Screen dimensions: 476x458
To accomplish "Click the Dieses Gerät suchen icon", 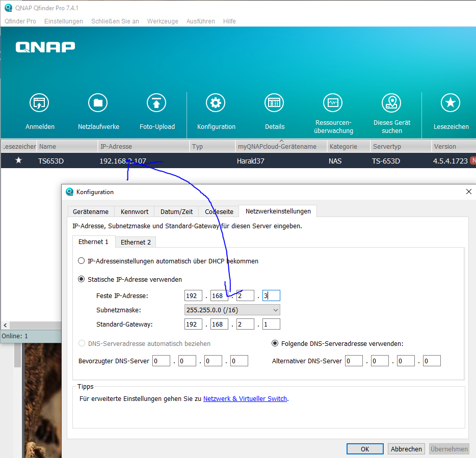I will point(391,103).
